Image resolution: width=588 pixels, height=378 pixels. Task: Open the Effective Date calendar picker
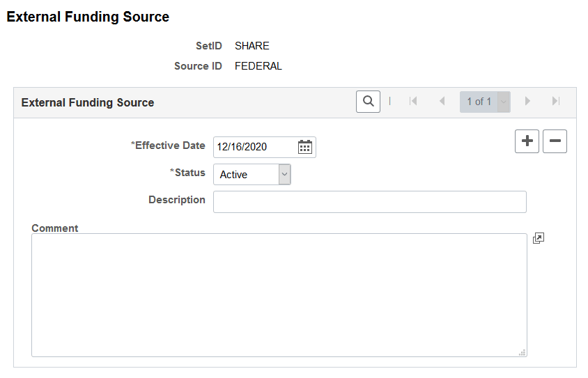(305, 147)
